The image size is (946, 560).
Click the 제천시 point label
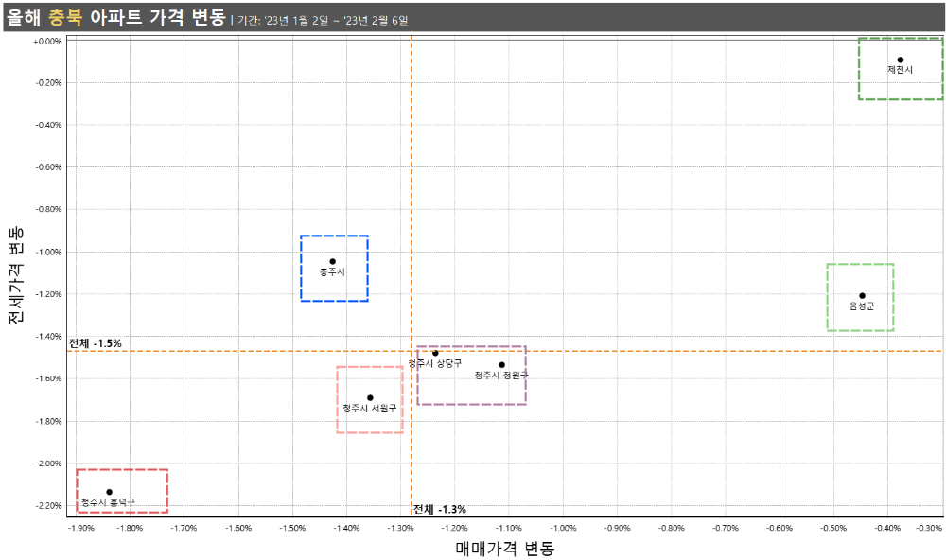[x=900, y=70]
